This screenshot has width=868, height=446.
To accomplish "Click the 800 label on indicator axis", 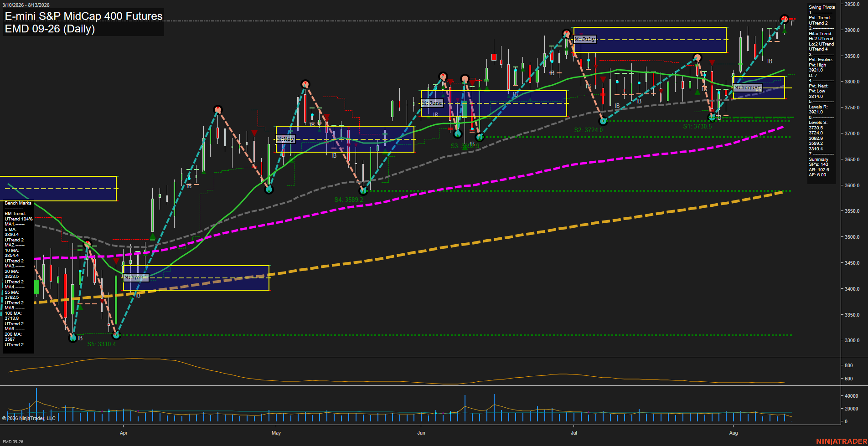I will pos(848,365).
